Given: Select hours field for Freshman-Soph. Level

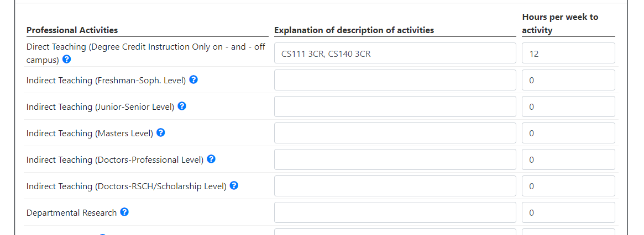Looking at the screenshot, I should point(568,80).
